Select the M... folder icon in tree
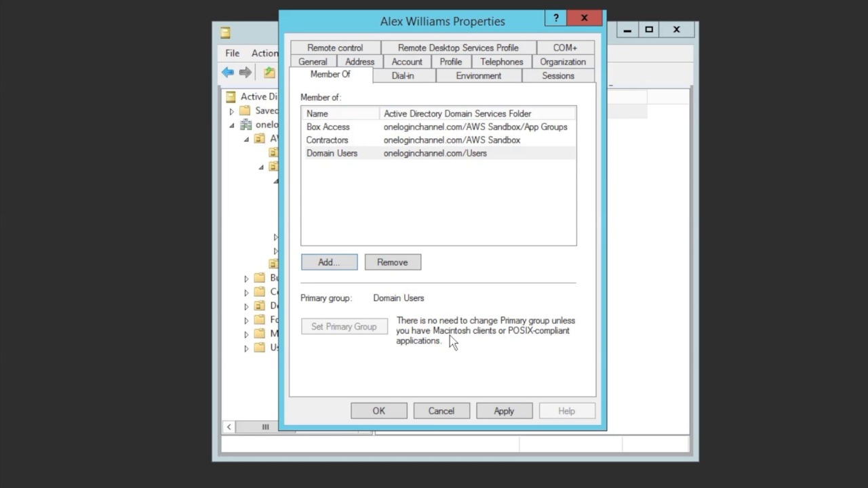Screen dimensions: 868x488 click(x=260, y=333)
